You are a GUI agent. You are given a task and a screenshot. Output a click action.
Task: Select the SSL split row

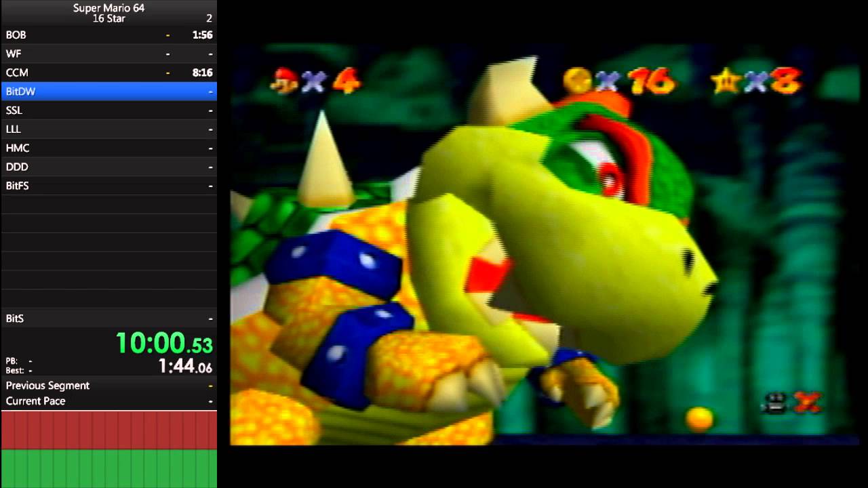point(108,110)
